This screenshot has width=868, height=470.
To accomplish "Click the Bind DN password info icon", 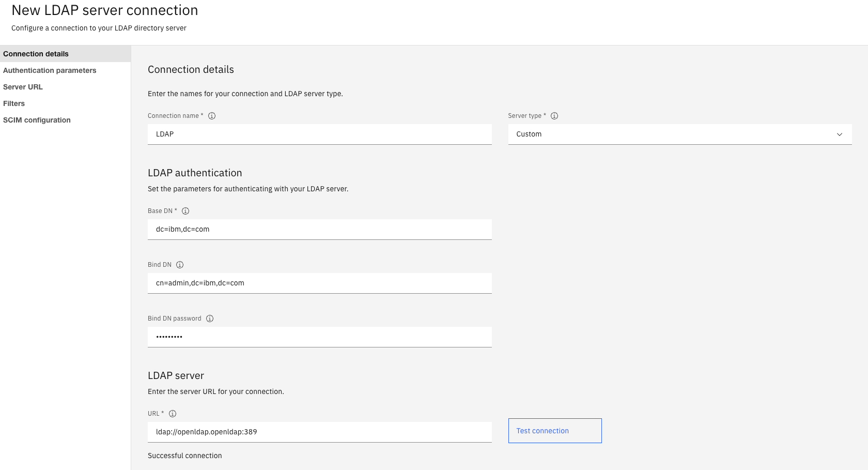I will (x=210, y=319).
